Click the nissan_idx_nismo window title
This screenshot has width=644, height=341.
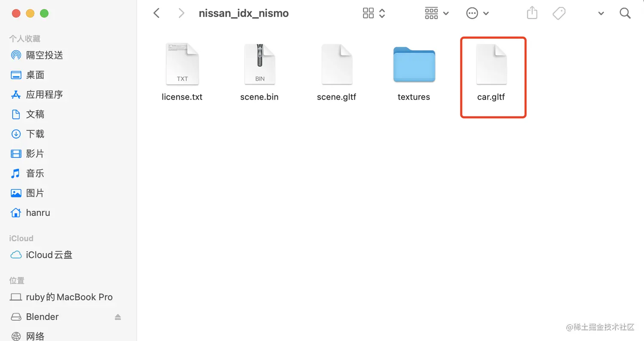point(244,13)
